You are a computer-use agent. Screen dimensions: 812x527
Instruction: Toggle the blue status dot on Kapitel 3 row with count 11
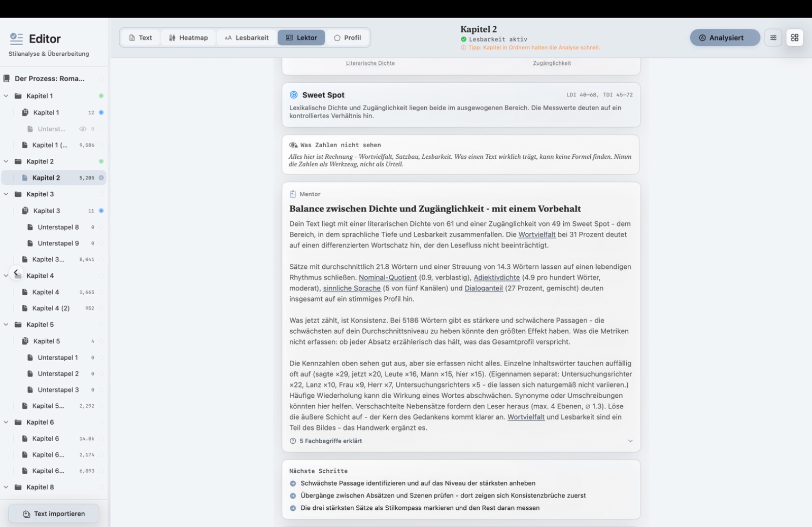101,210
